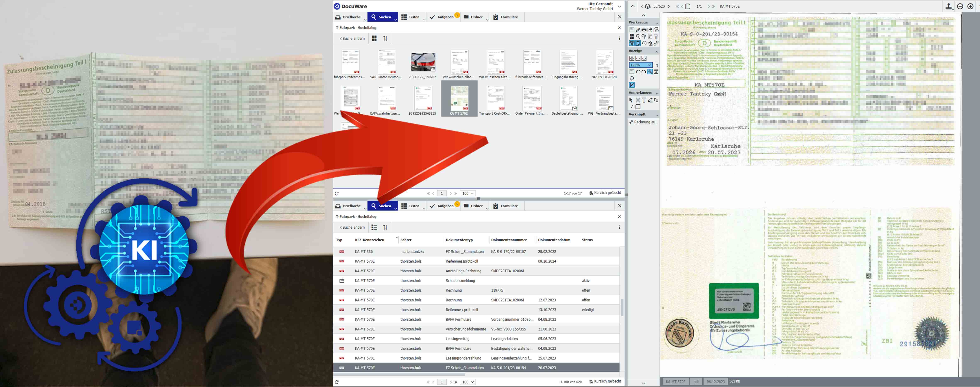Select the arrow pointer tool in Anmerkungen
The width and height of the screenshot is (980, 387).
coord(631,100)
